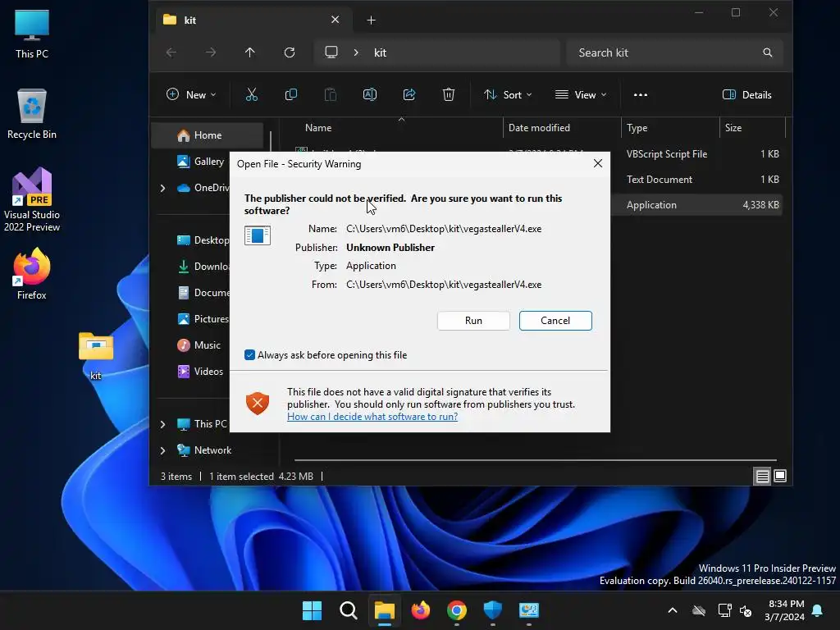The image size is (840, 630).
Task: Expand the OneDrive tree node
Action: point(163,188)
